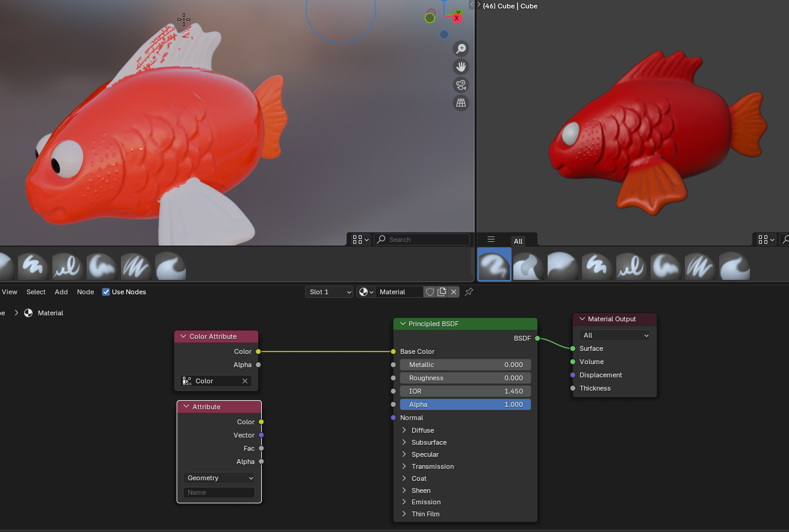Toggle the camera view icon
Screen dimensions: 789x532
click(461, 85)
